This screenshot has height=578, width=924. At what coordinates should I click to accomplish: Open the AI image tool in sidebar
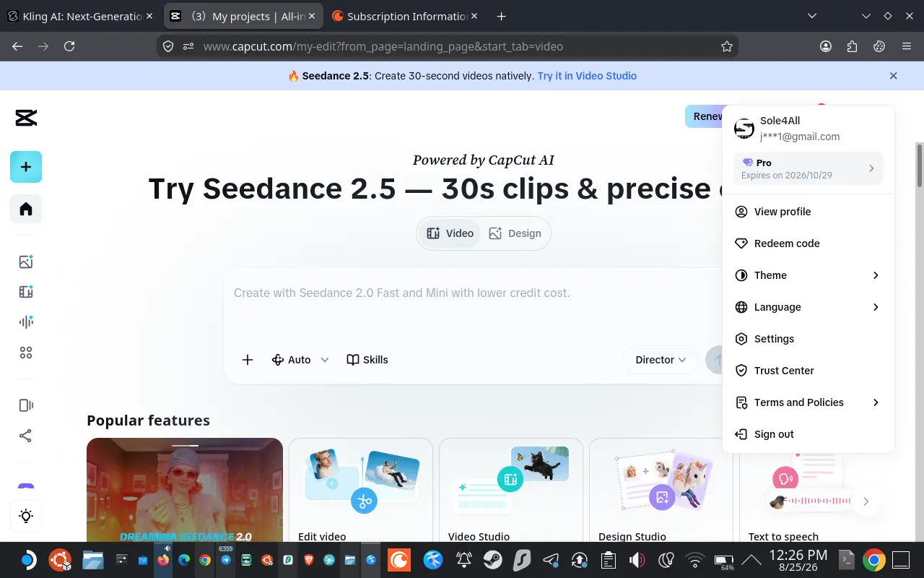[x=26, y=262]
